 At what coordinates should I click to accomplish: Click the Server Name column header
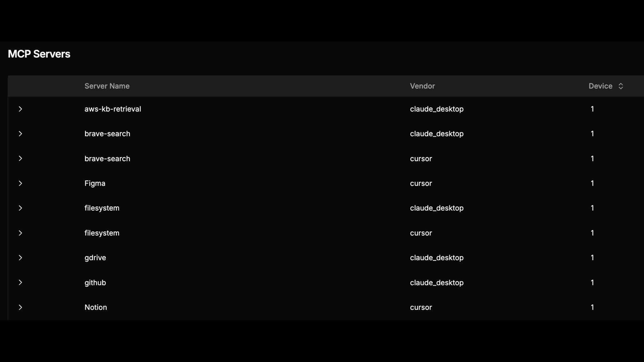(107, 86)
